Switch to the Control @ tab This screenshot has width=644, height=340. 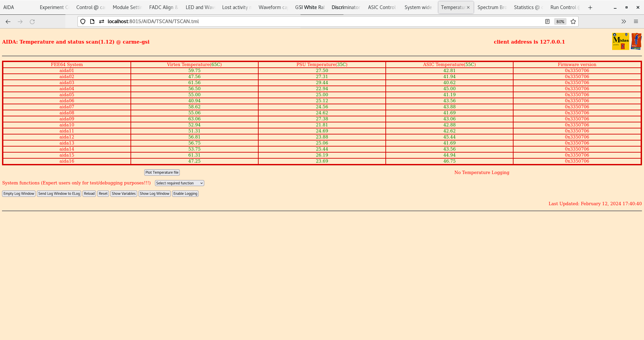coord(90,7)
